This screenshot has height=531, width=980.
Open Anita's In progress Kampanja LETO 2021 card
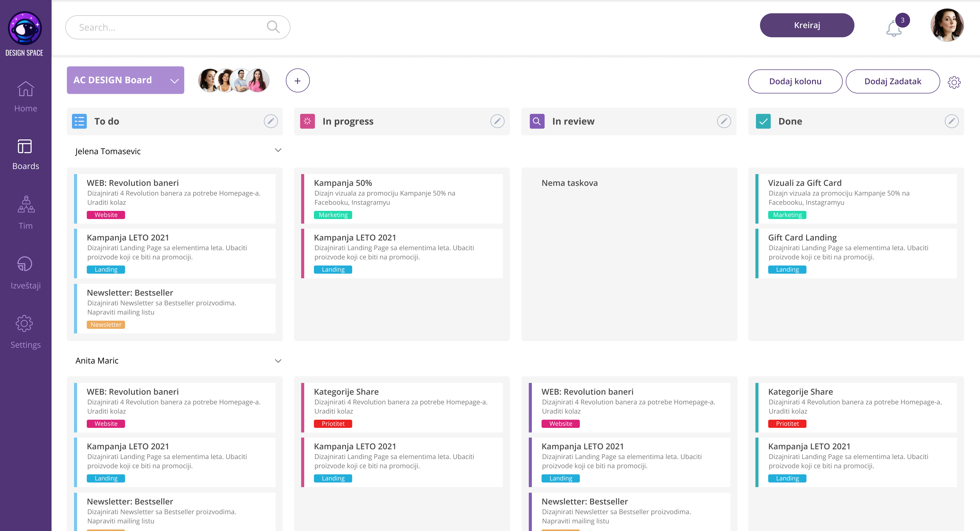402,462
